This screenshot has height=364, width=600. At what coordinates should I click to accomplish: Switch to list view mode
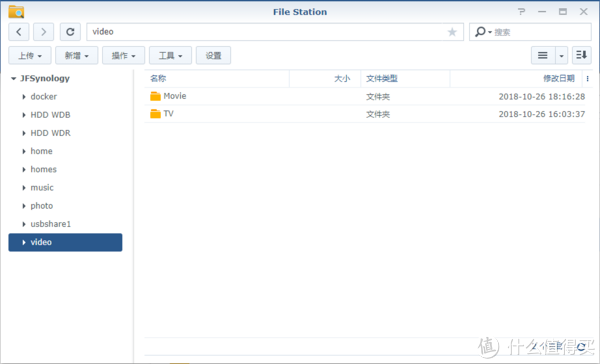pos(543,55)
